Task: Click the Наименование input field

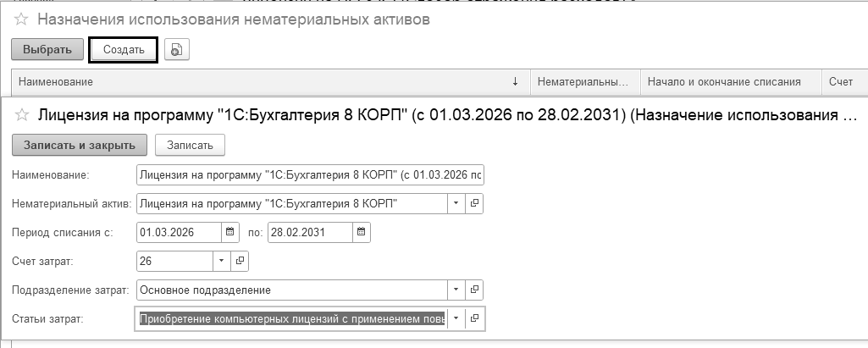Action: (310, 174)
